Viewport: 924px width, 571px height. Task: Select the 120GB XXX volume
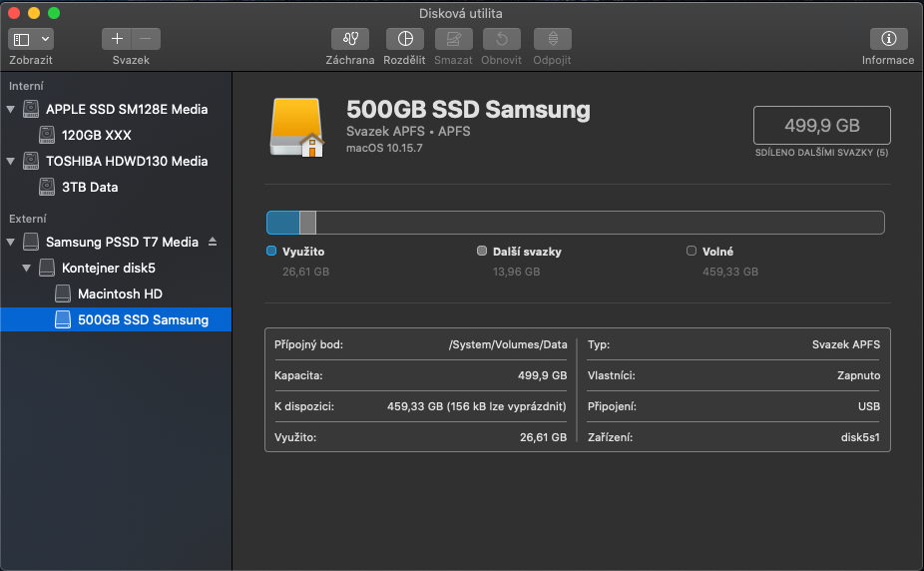(x=96, y=135)
